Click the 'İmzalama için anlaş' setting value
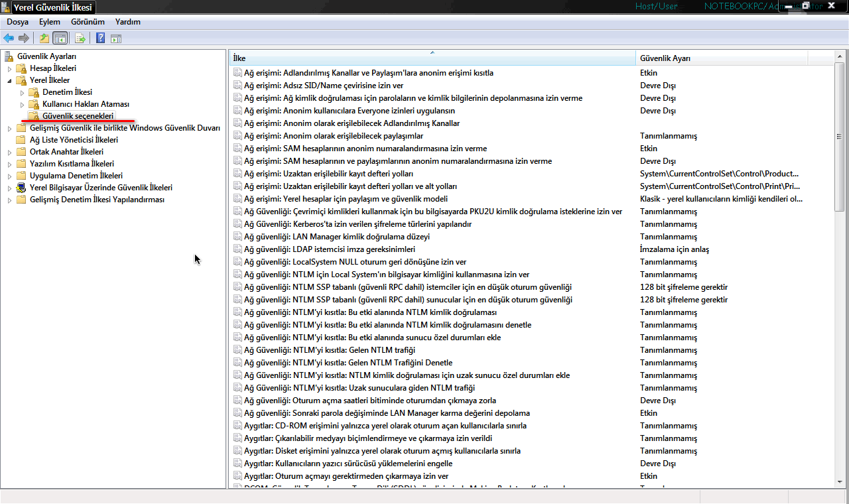Viewport: 849px width, 504px height. click(675, 249)
